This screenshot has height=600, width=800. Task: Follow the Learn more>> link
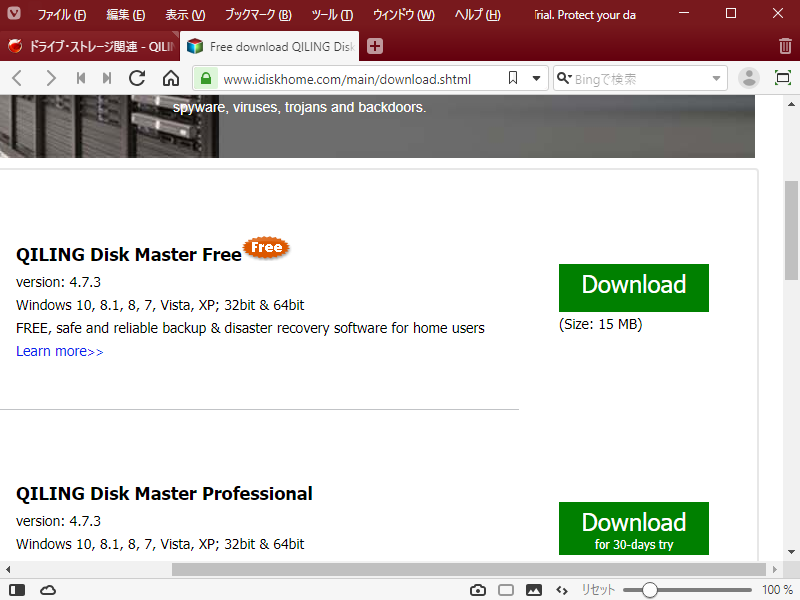point(60,351)
